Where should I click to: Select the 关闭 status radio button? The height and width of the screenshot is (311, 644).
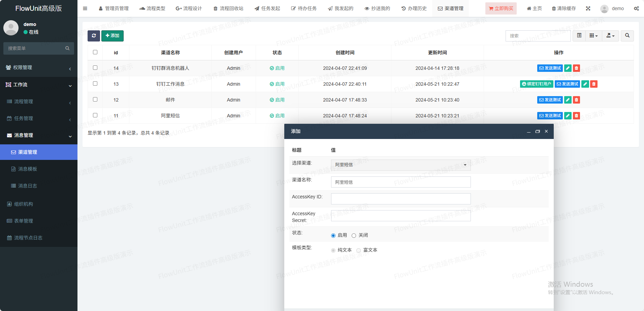click(354, 235)
